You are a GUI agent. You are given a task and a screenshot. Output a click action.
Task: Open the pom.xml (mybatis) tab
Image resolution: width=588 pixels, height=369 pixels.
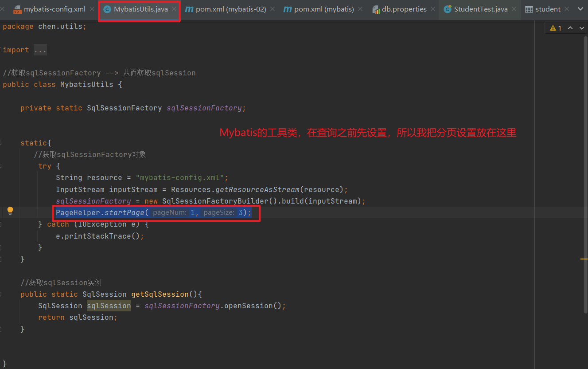point(323,9)
